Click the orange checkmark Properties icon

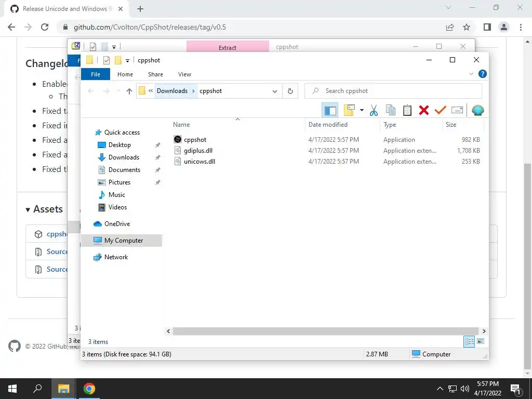point(441,110)
